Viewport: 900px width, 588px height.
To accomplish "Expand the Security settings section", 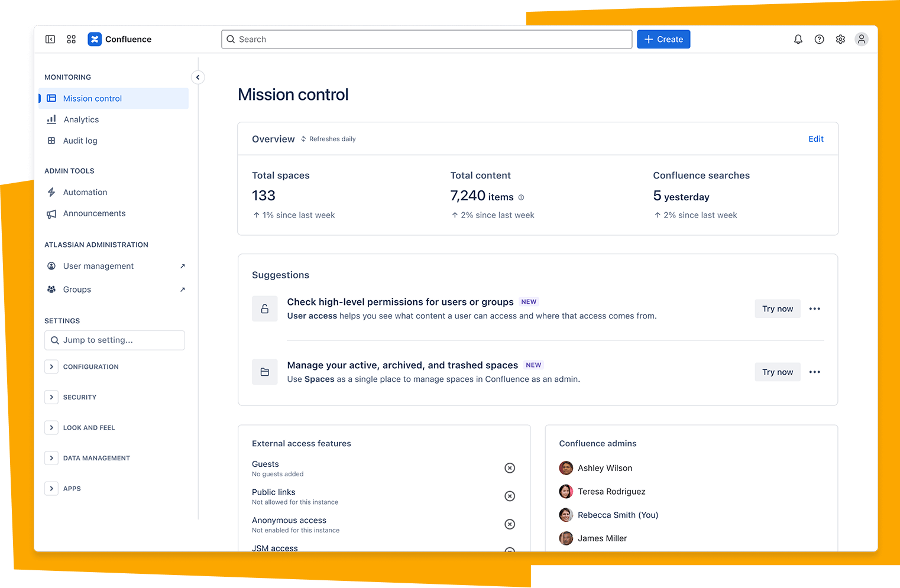I will 51,397.
